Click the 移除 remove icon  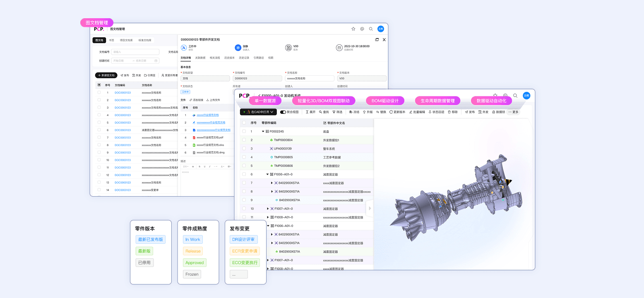pyautogui.click(x=452, y=112)
